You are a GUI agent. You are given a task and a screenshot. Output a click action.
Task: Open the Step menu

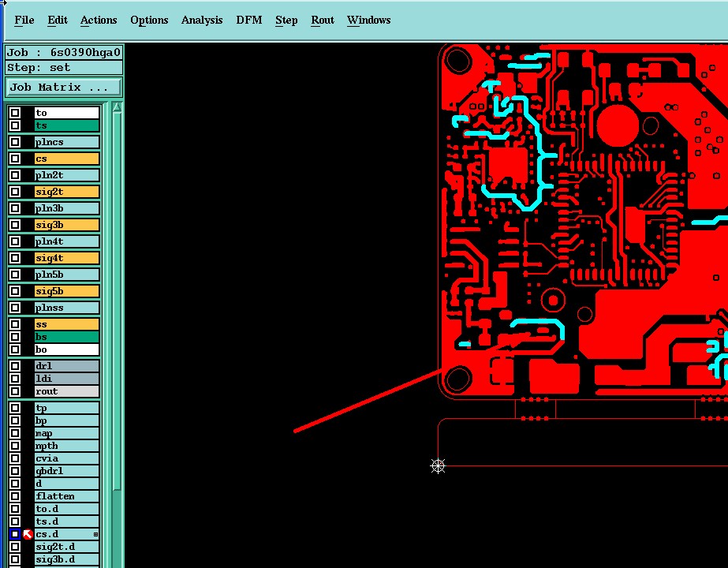click(x=286, y=21)
